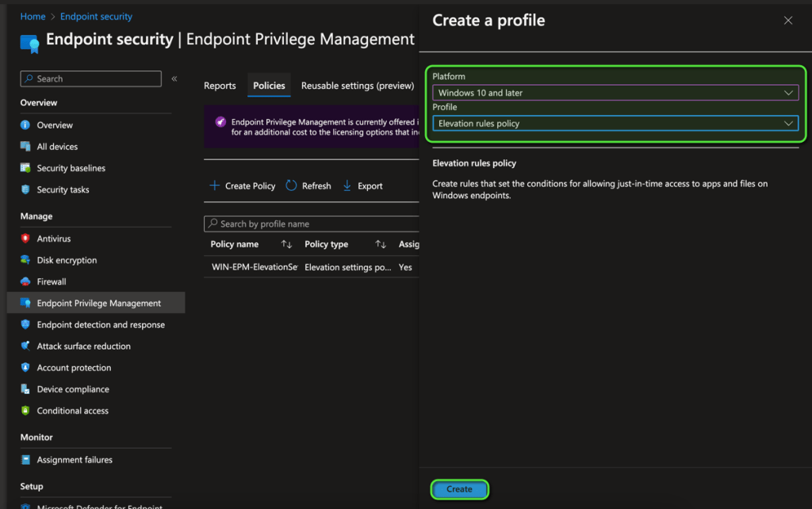Sort by Policy name column arrows
The height and width of the screenshot is (509, 812).
[286, 244]
